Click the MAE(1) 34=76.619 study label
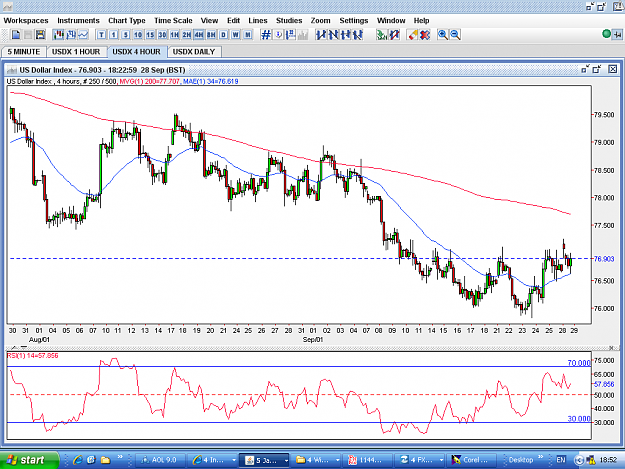This screenshot has width=625, height=469. tap(210, 81)
